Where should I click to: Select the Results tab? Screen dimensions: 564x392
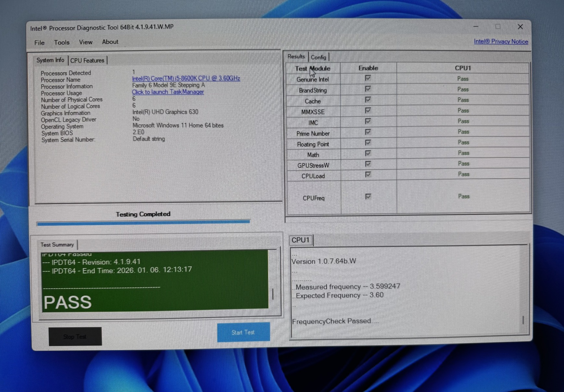tap(296, 57)
